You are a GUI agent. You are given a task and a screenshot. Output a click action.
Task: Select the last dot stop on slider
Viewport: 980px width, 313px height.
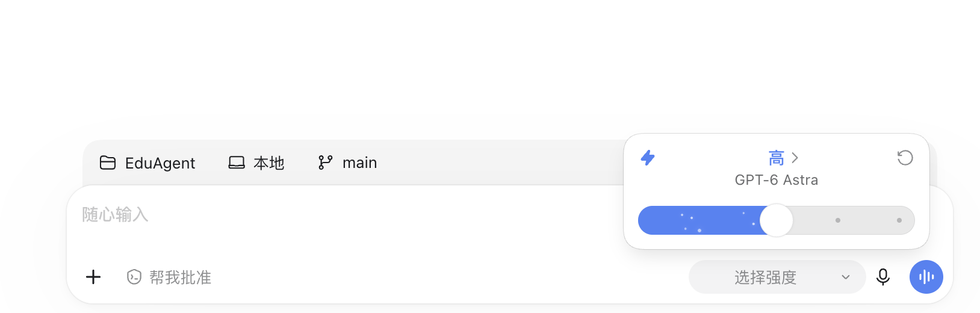899,220
